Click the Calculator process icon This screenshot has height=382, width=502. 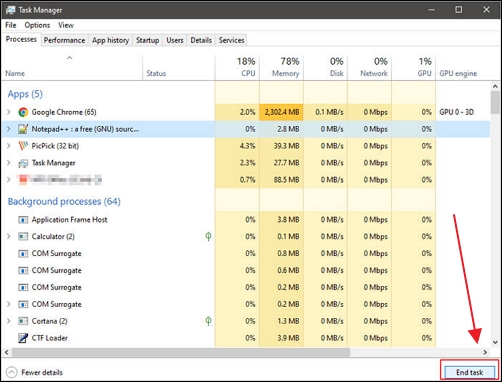tap(23, 237)
